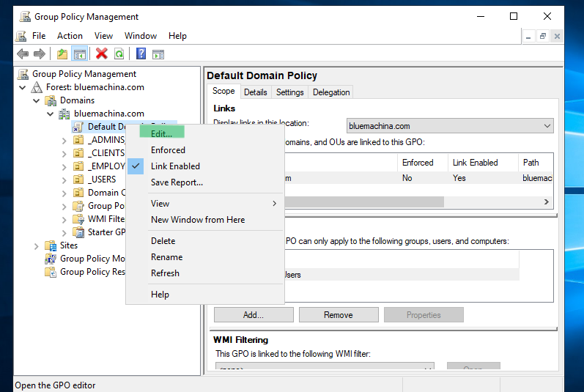Click the _USERS OU folder icon
Screen dimensions: 584x392
(x=78, y=180)
